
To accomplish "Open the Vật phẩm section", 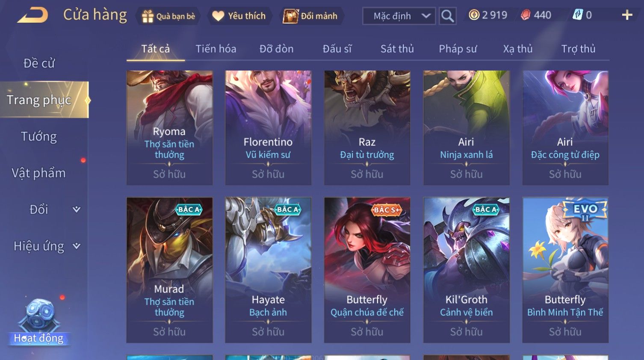I will tap(39, 173).
